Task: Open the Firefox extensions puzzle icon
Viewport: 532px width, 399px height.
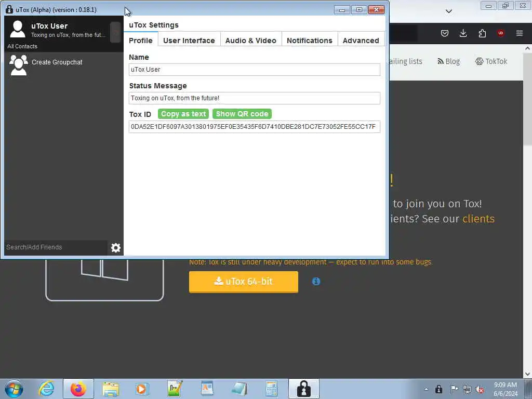Action: (x=482, y=33)
